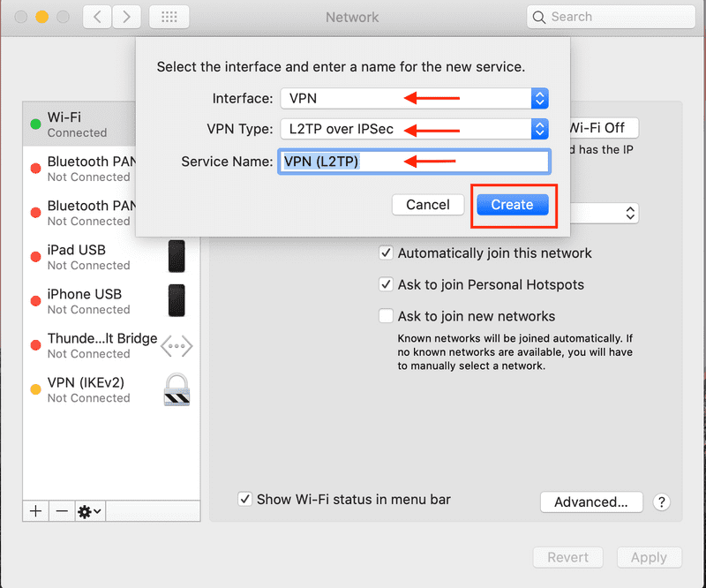Click the green status dot for Wi-Fi
The height and width of the screenshot is (588, 706).
click(35, 124)
